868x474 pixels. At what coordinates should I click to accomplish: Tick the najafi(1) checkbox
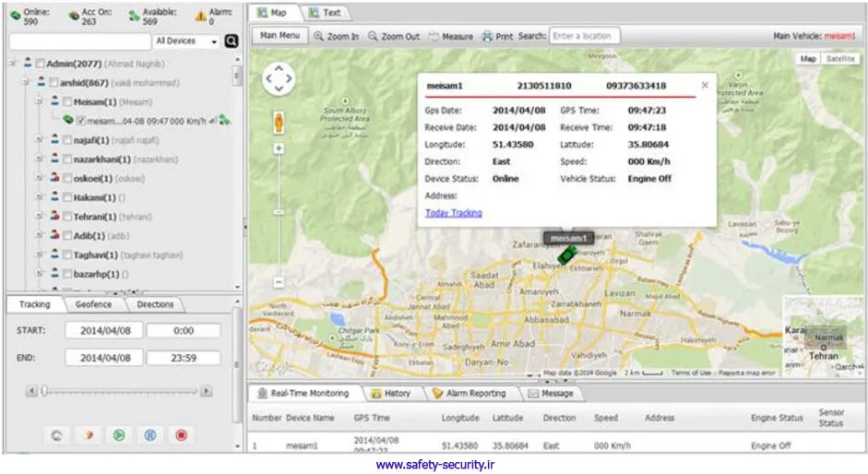(66, 140)
